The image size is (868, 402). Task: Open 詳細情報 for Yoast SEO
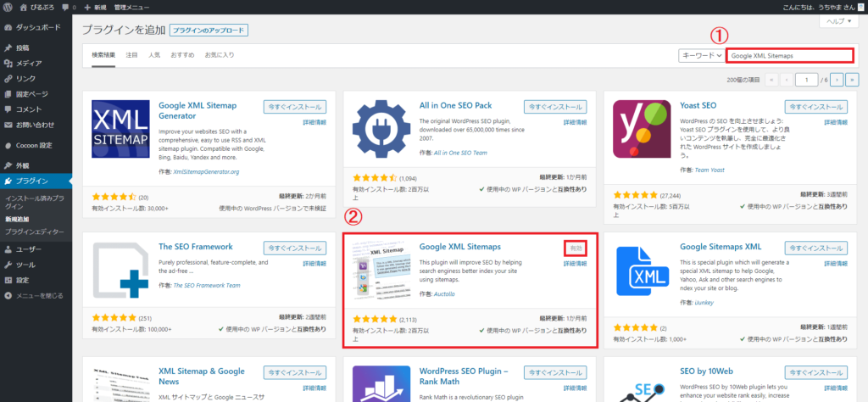pyautogui.click(x=836, y=122)
